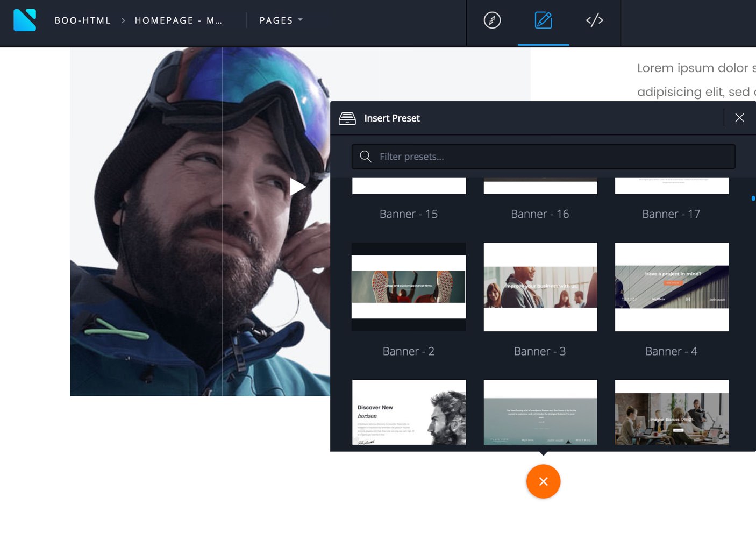Viewport: 756px width, 554px height.
Task: Open the BOO-HTML breadcrumb
Action: [83, 20]
